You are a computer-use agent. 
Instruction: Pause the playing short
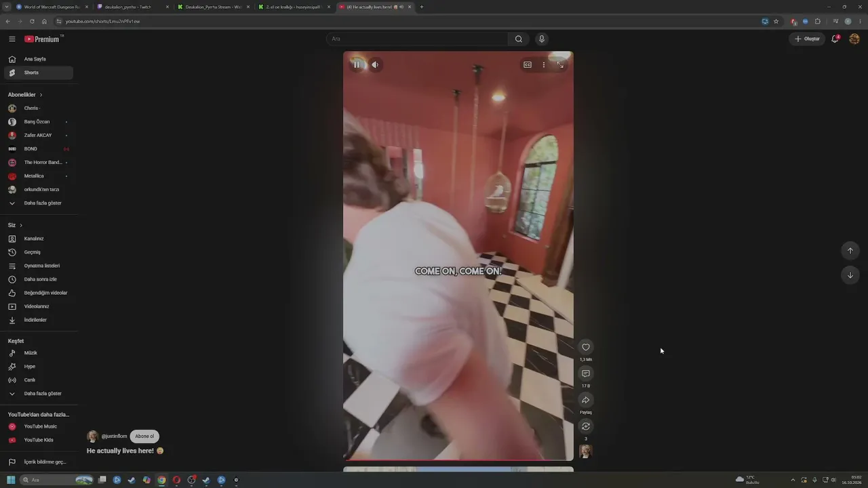[x=357, y=64]
